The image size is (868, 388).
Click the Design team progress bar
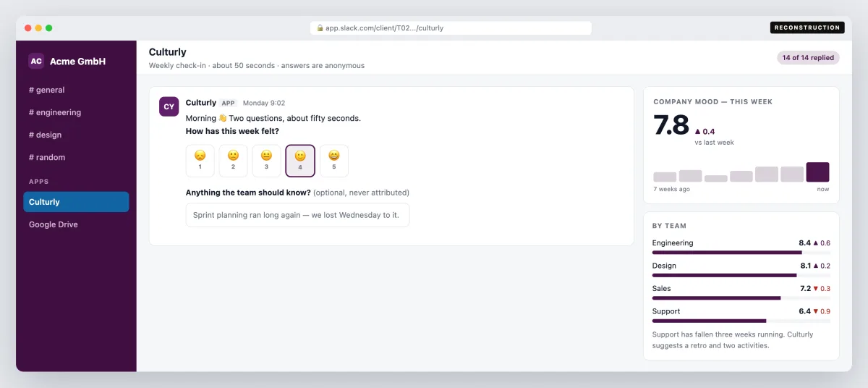(x=741, y=275)
